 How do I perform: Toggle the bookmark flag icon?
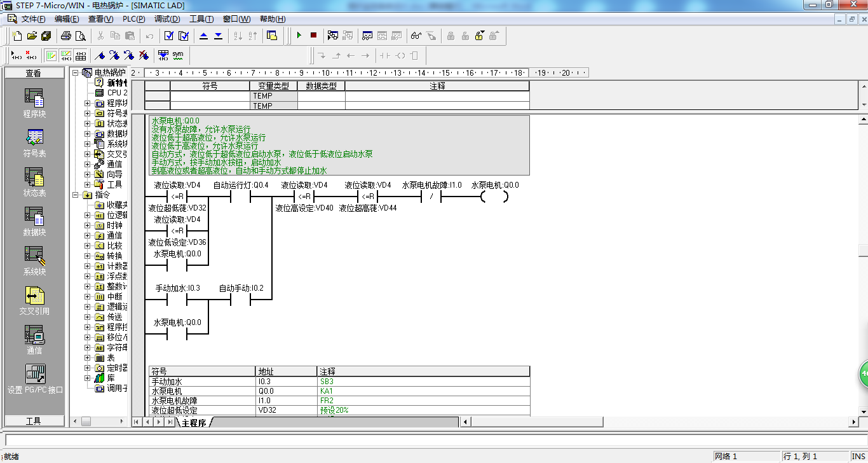(100, 55)
